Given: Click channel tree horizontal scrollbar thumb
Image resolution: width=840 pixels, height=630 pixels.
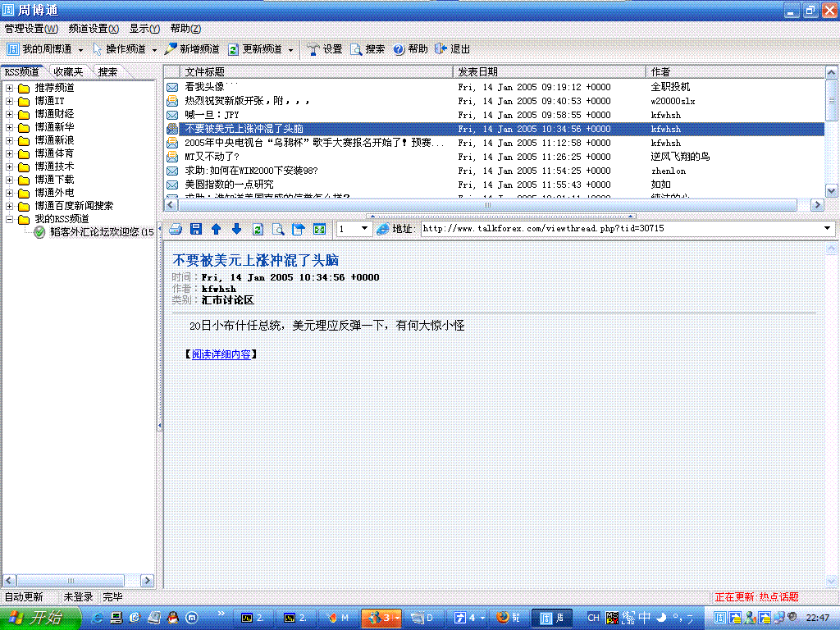Looking at the screenshot, I should point(71,580).
